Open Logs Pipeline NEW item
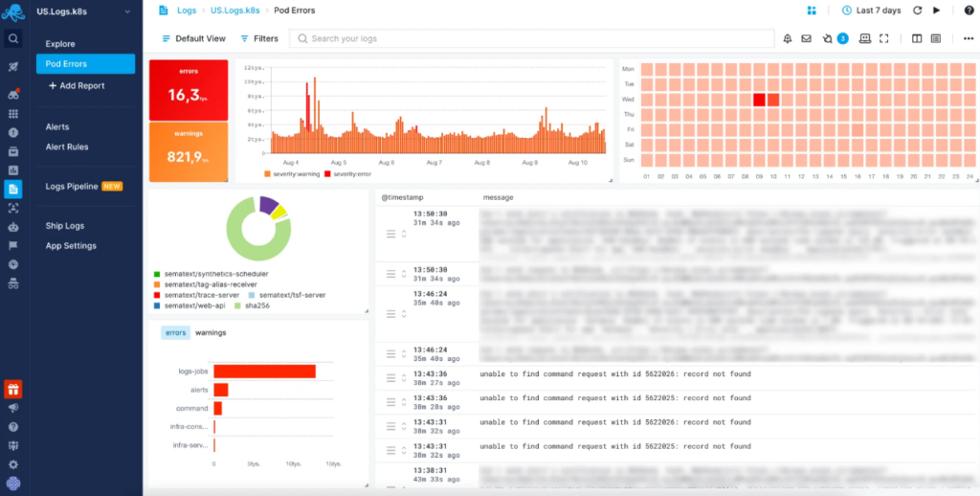 click(x=85, y=187)
